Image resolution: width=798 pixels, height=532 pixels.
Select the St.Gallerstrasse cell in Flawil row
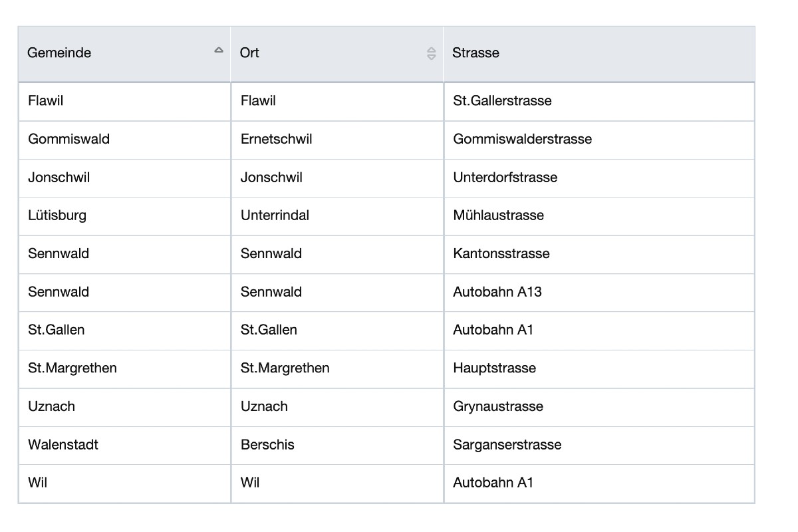tap(502, 101)
